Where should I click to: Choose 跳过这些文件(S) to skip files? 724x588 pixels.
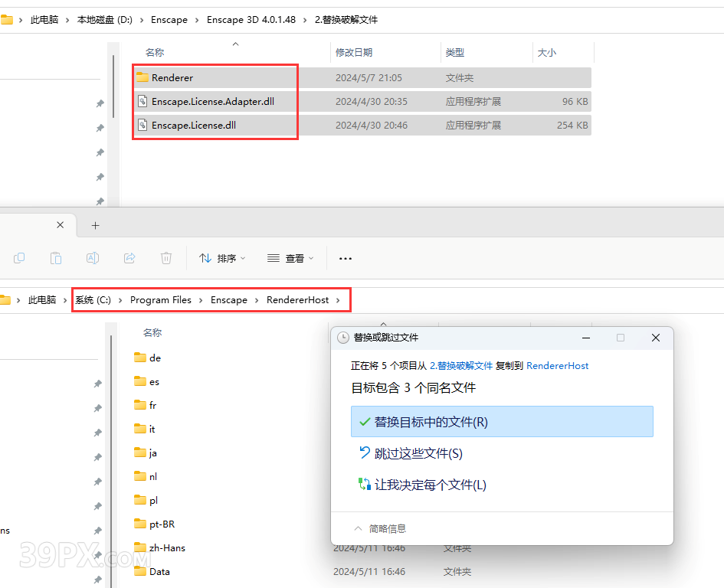tap(418, 453)
